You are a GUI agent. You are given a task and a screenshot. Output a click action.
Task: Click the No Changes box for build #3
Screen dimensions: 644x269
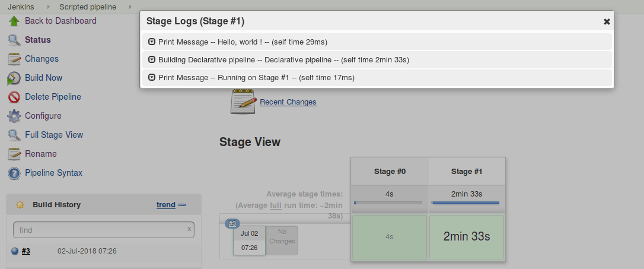click(x=282, y=240)
